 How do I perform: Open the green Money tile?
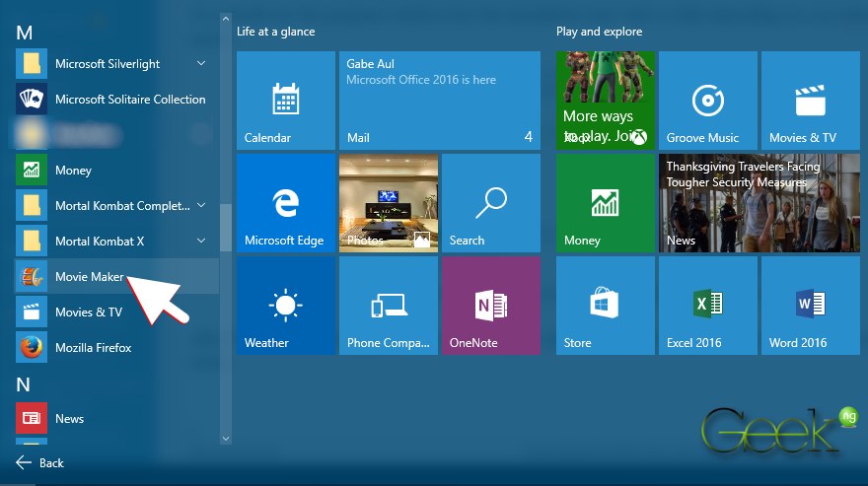click(606, 203)
